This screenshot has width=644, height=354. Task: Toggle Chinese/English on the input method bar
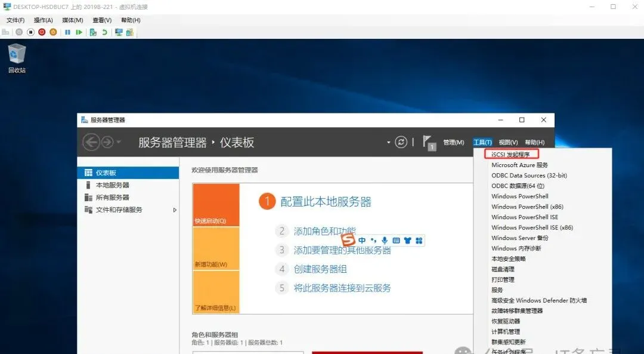pos(362,240)
